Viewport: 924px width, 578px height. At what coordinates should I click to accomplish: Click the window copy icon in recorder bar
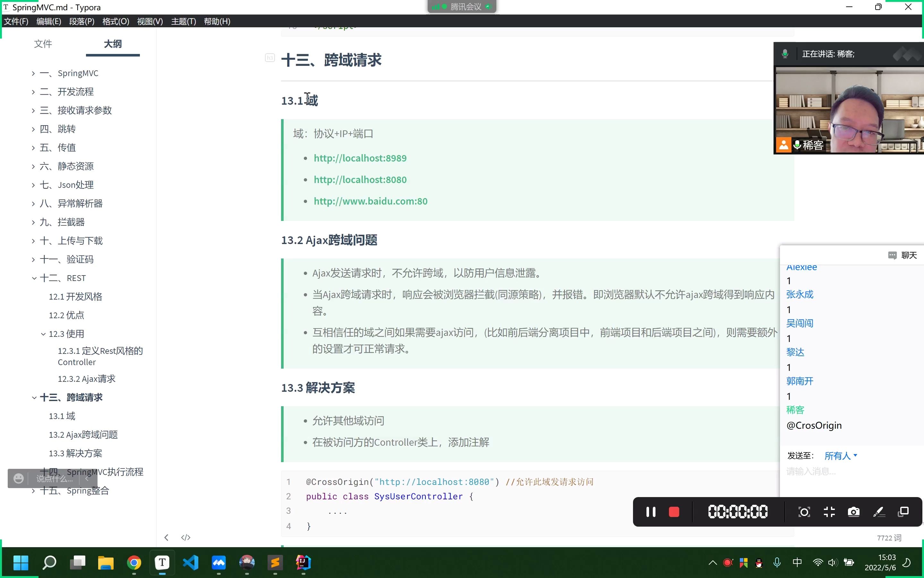point(903,512)
